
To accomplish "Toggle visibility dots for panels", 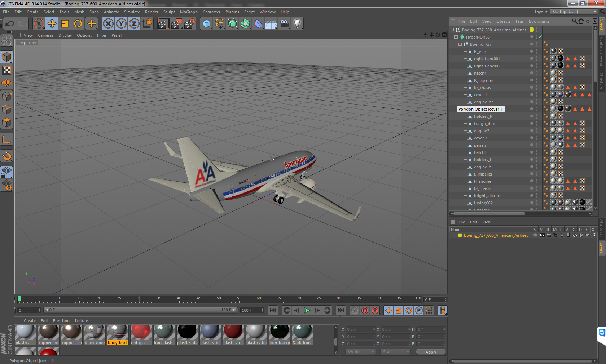I will point(536,145).
